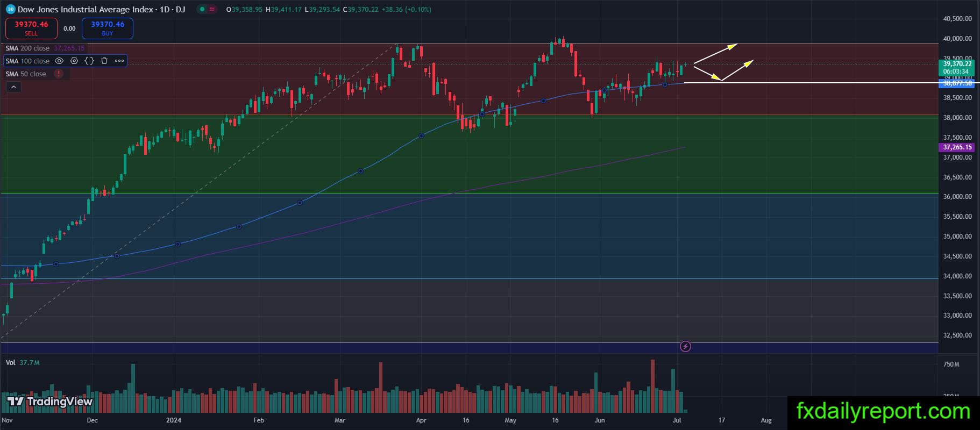Click the Feb label on the time axis
This screenshot has width=980, height=430.
click(x=259, y=420)
